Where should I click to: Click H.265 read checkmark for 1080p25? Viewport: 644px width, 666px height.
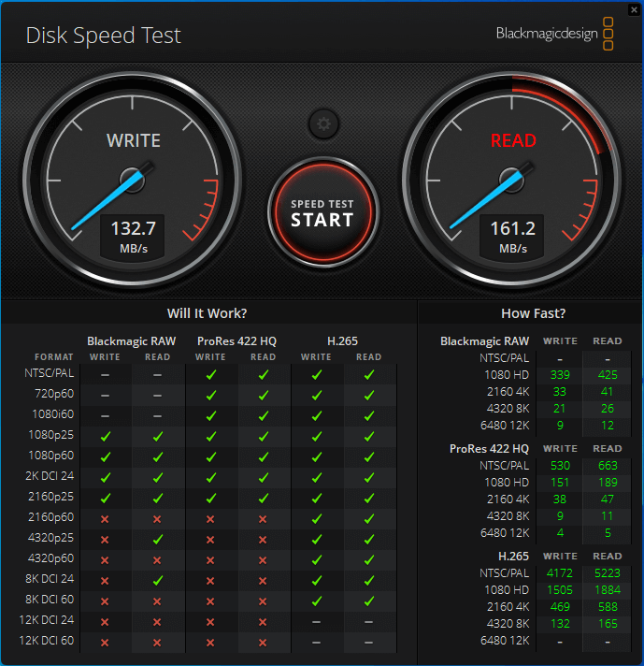tap(369, 436)
